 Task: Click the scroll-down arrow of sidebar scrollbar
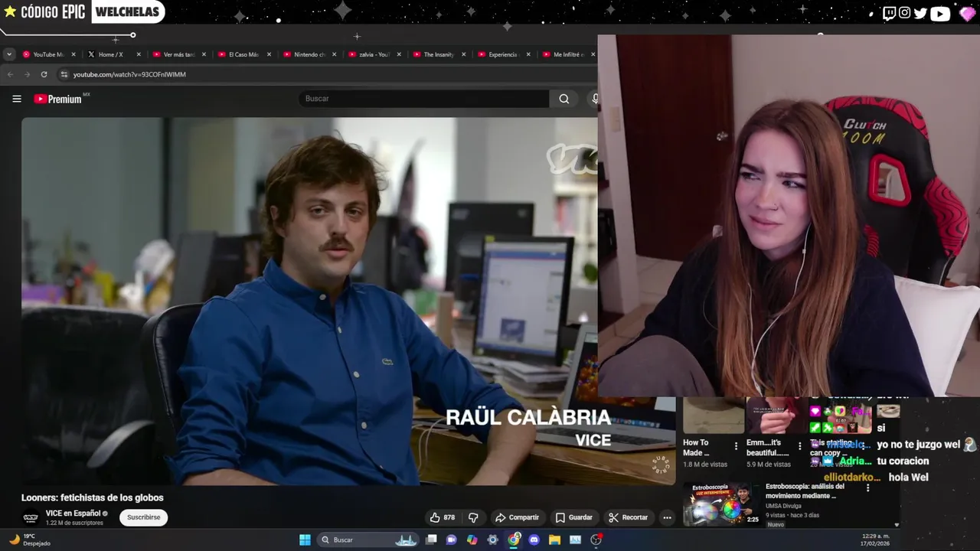tap(897, 525)
